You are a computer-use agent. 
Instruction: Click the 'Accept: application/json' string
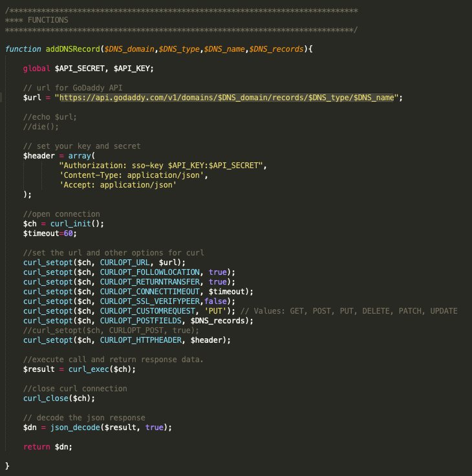[x=118, y=185]
